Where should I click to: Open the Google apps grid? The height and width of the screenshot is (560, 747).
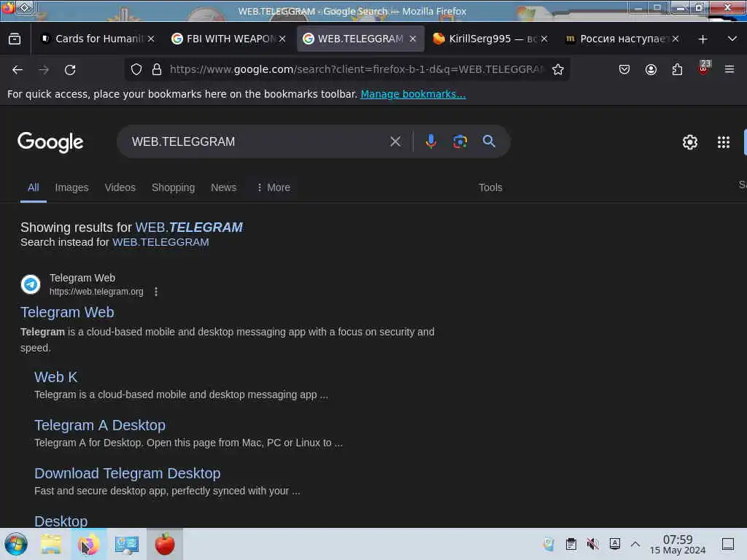pyautogui.click(x=723, y=142)
